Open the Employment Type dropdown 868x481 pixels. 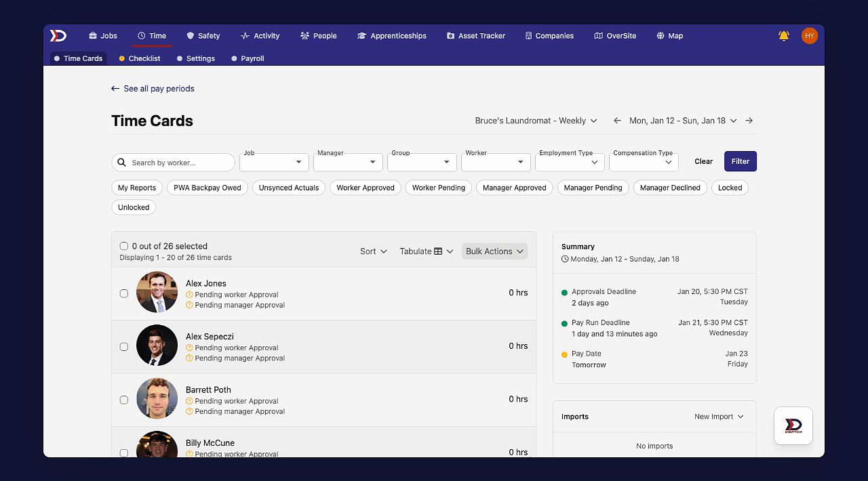pyautogui.click(x=569, y=163)
